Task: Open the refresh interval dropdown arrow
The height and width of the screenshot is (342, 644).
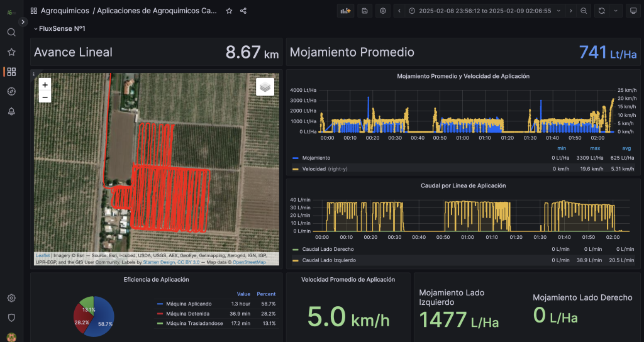Action: pos(615,11)
